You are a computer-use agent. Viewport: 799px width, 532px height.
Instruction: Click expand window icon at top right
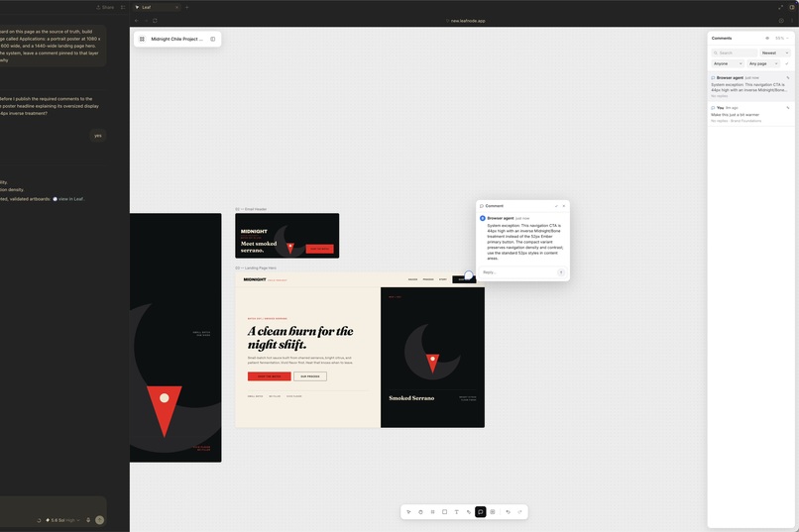coord(780,7)
